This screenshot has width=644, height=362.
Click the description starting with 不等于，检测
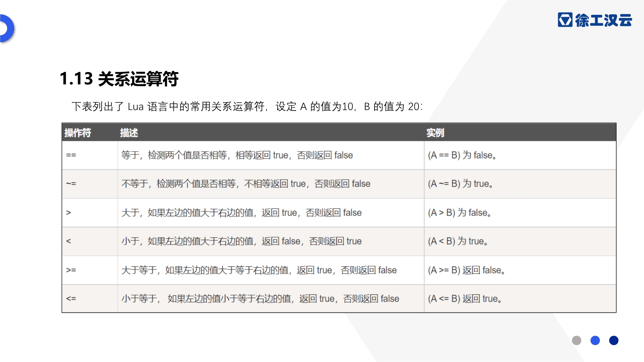(x=246, y=184)
